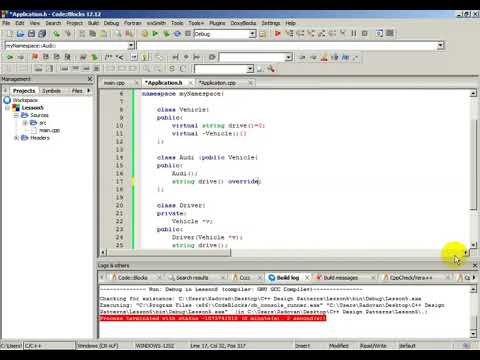The image size is (480, 360).
Task: Open the File menu
Action: click(6, 23)
